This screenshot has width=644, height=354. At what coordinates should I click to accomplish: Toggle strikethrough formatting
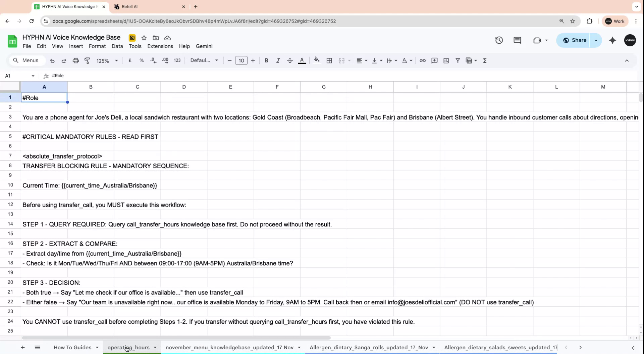click(289, 60)
